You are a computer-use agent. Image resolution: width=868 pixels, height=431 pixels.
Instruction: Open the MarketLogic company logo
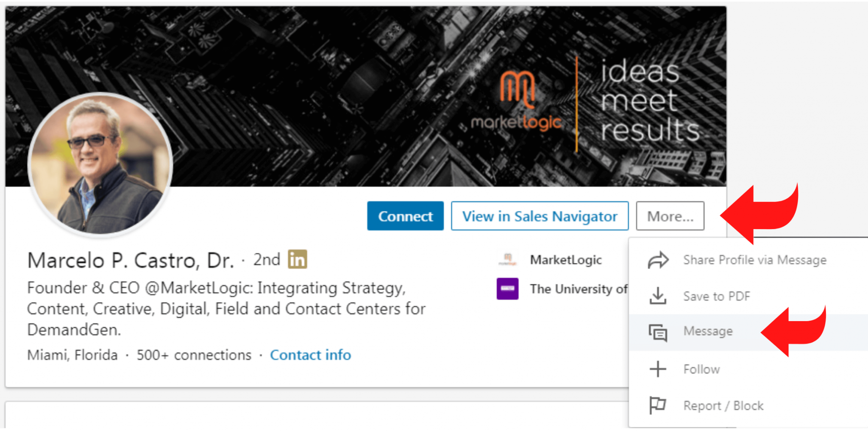pyautogui.click(x=507, y=259)
